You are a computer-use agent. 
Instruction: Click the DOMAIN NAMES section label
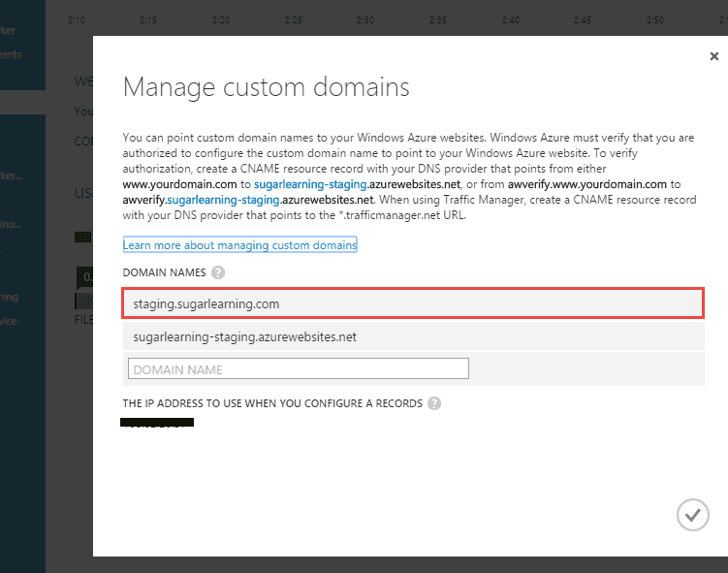164,273
